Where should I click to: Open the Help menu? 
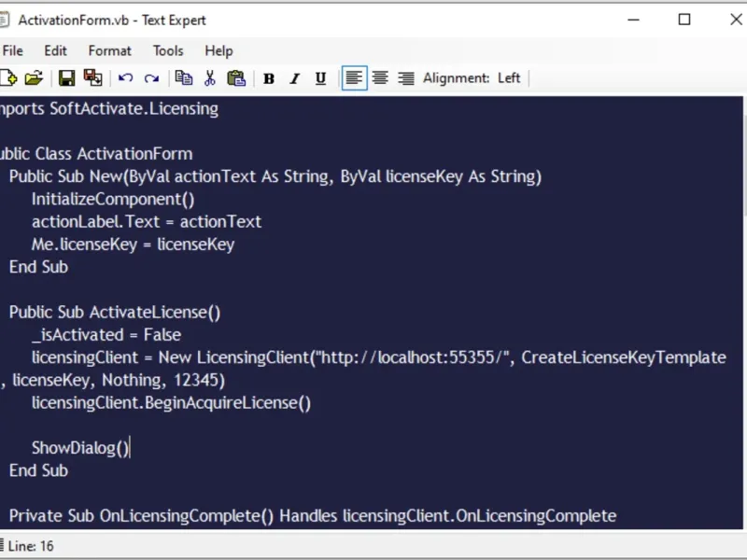pyautogui.click(x=218, y=50)
